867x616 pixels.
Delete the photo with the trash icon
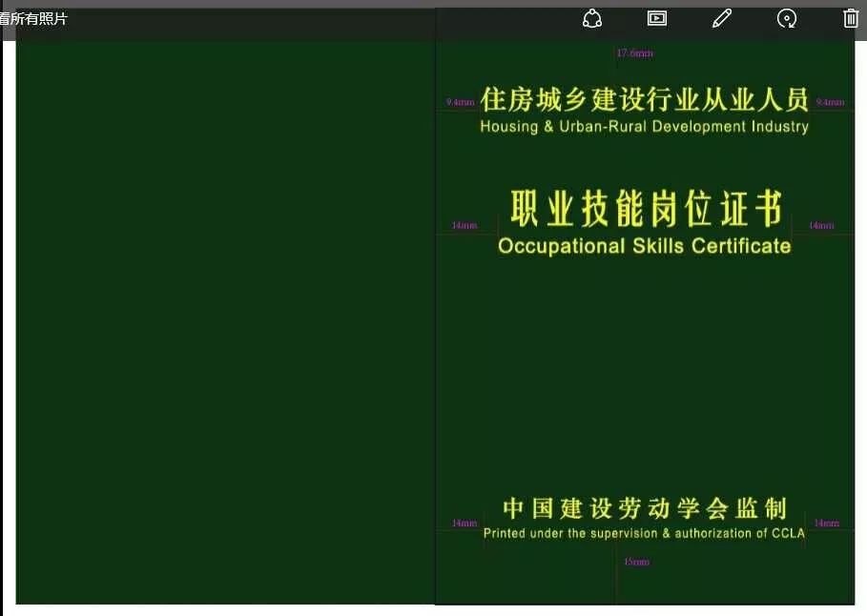851,19
